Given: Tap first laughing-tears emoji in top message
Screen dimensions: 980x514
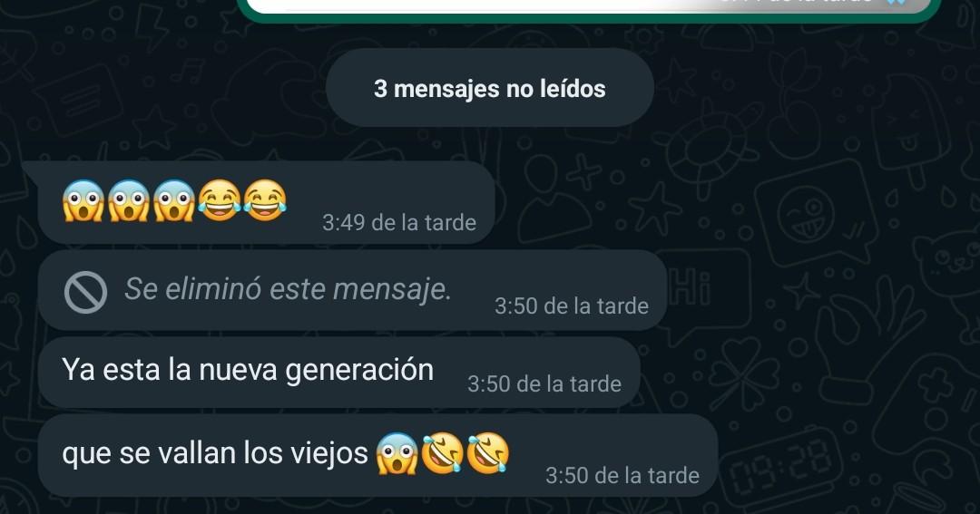Looking at the screenshot, I should (x=220, y=201).
